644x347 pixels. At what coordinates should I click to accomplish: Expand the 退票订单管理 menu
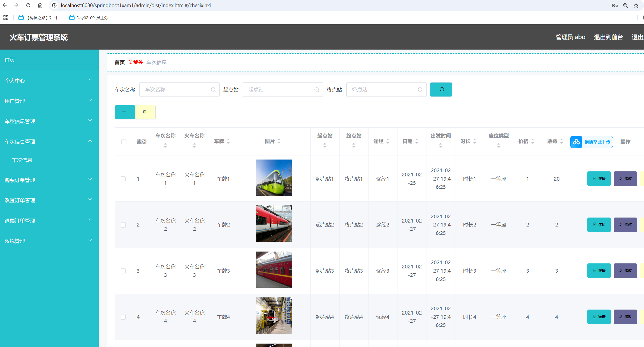[x=49, y=221]
